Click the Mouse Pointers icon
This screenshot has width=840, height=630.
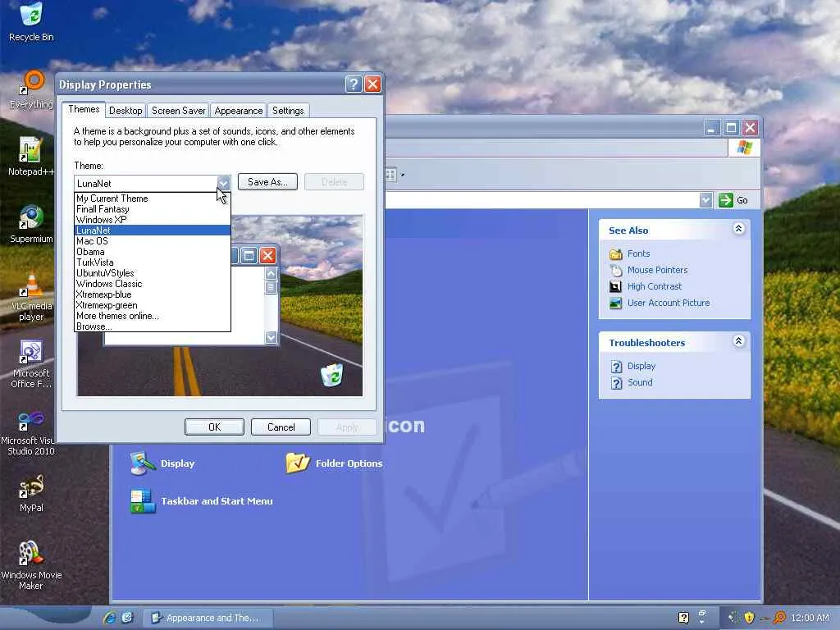pos(615,270)
